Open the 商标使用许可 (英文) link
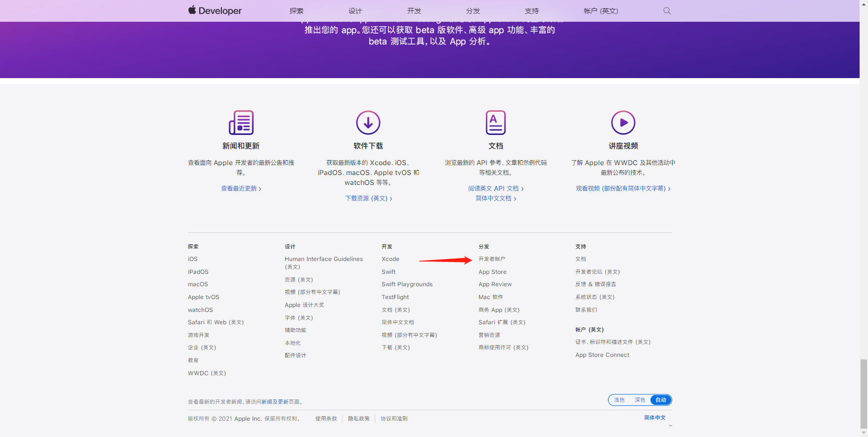868x437 pixels. coord(504,348)
